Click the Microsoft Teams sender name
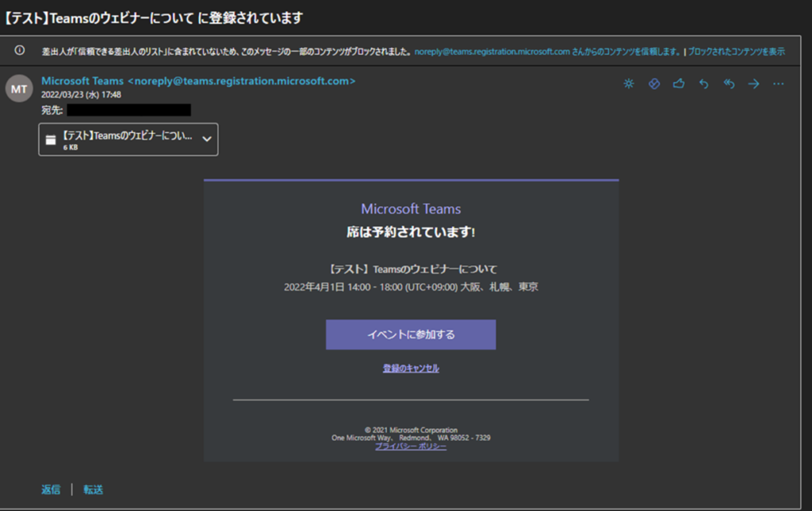Image resolution: width=812 pixels, height=511 pixels. (x=82, y=81)
